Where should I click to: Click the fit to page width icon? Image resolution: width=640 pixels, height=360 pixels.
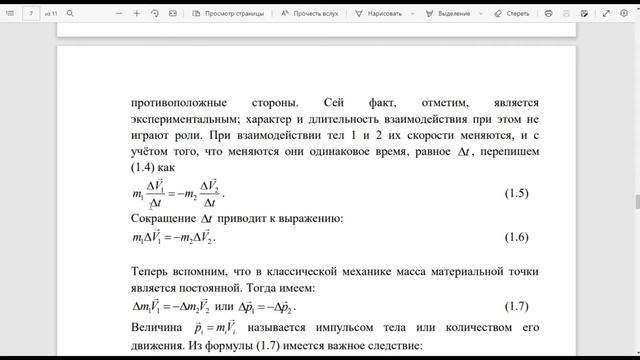(173, 13)
